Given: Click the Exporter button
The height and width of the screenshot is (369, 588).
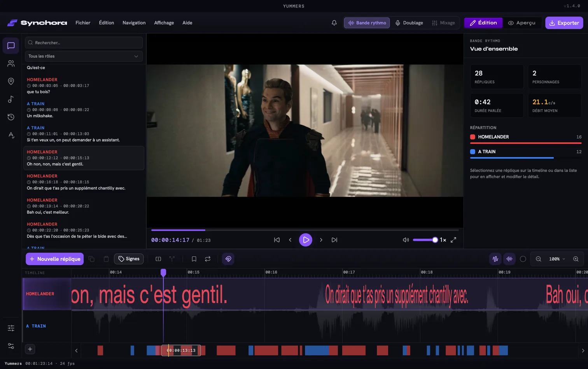Looking at the screenshot, I should coord(564,23).
